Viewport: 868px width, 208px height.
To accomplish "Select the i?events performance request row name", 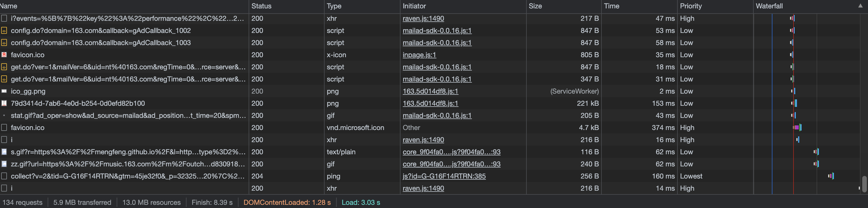I will [127, 18].
